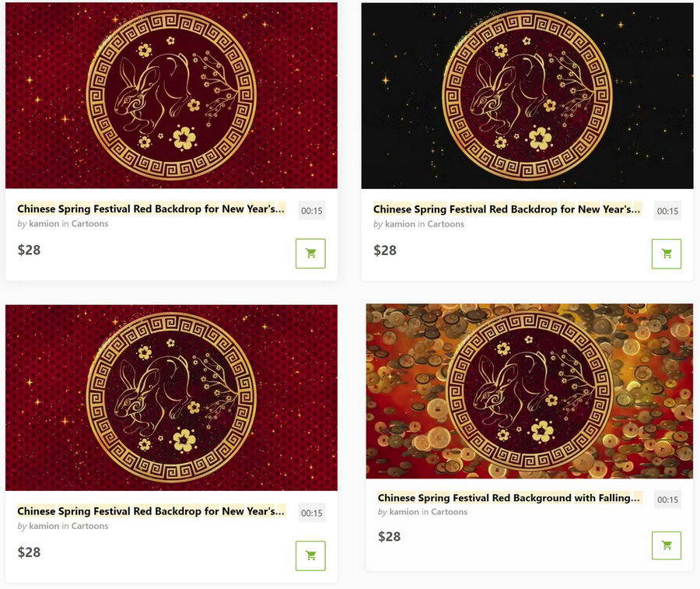The height and width of the screenshot is (589, 700).
Task: Visit author kamion on the top-right card
Action: pyautogui.click(x=400, y=224)
